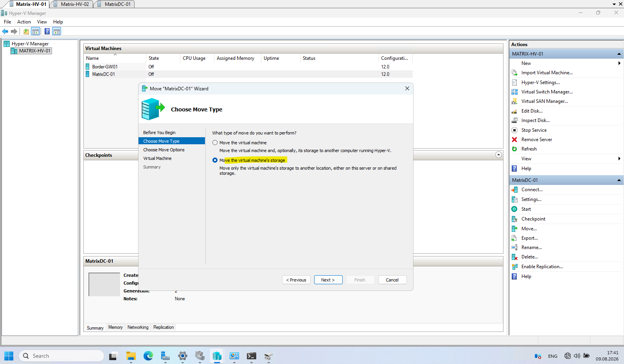This screenshot has height=364, width=624.
Task: Click the Virtual SAN Manager icon
Action: [514, 101]
